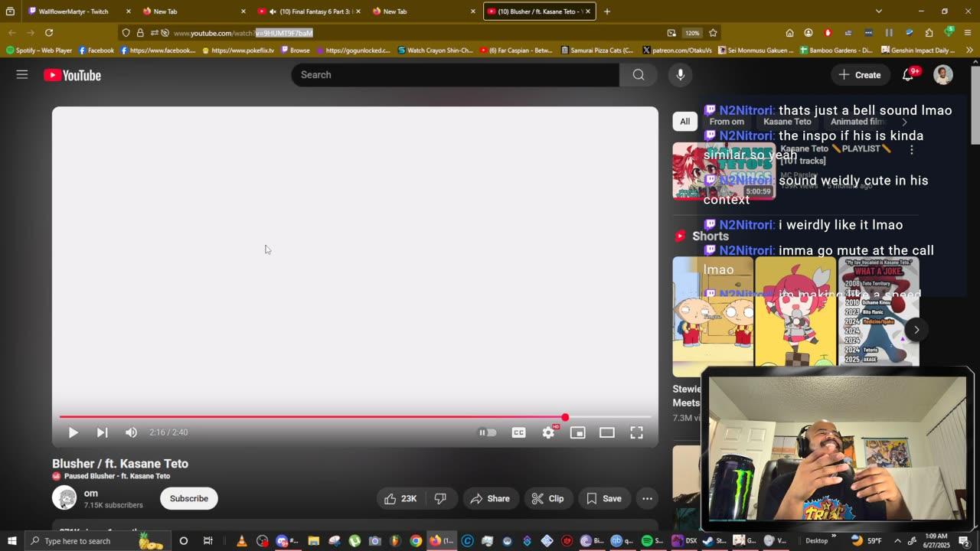
Task: Like the video with 23K likes
Action: 400,498
